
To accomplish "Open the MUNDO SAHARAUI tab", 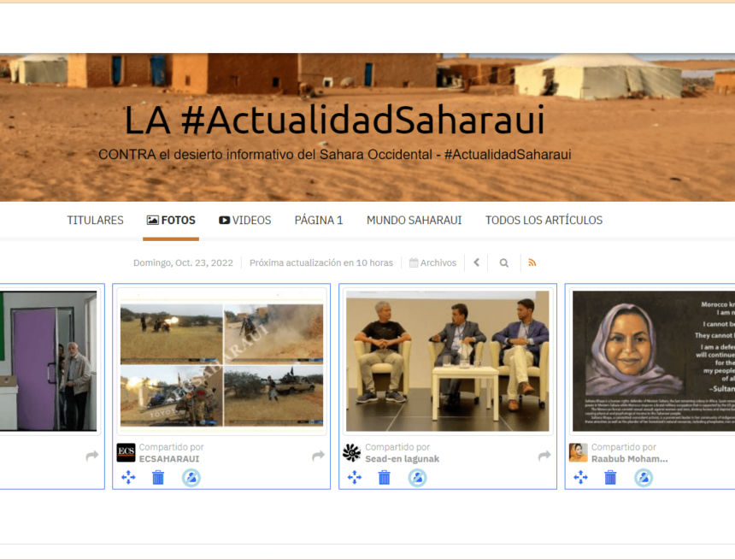I will [x=414, y=220].
